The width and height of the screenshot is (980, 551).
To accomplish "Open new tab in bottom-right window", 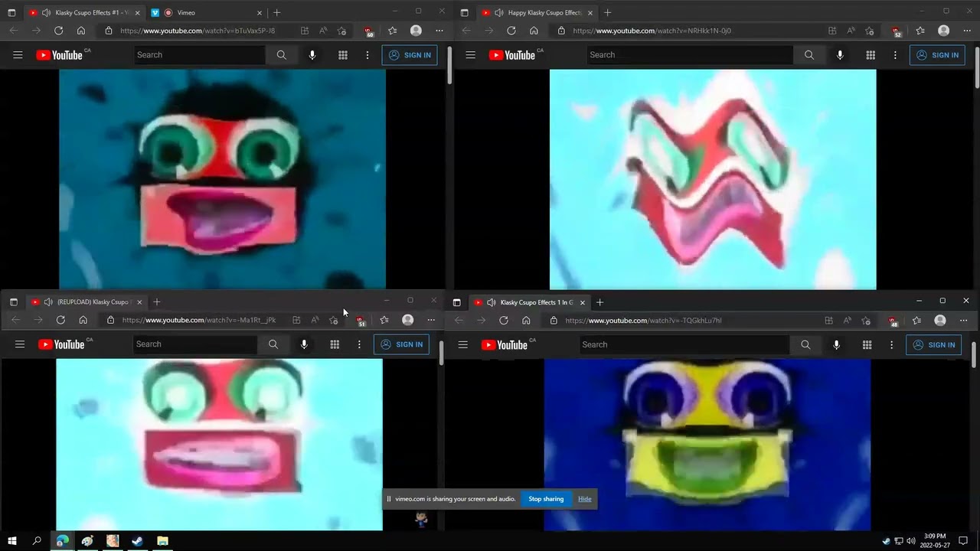I will pos(599,302).
